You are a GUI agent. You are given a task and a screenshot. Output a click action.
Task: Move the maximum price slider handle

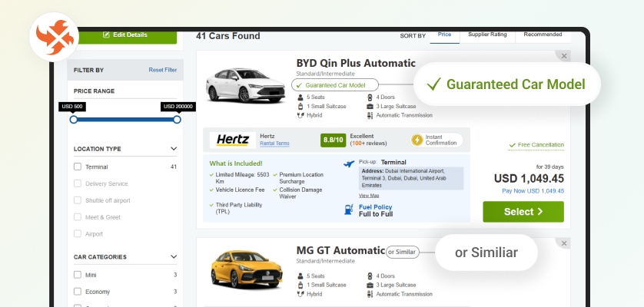[177, 120]
